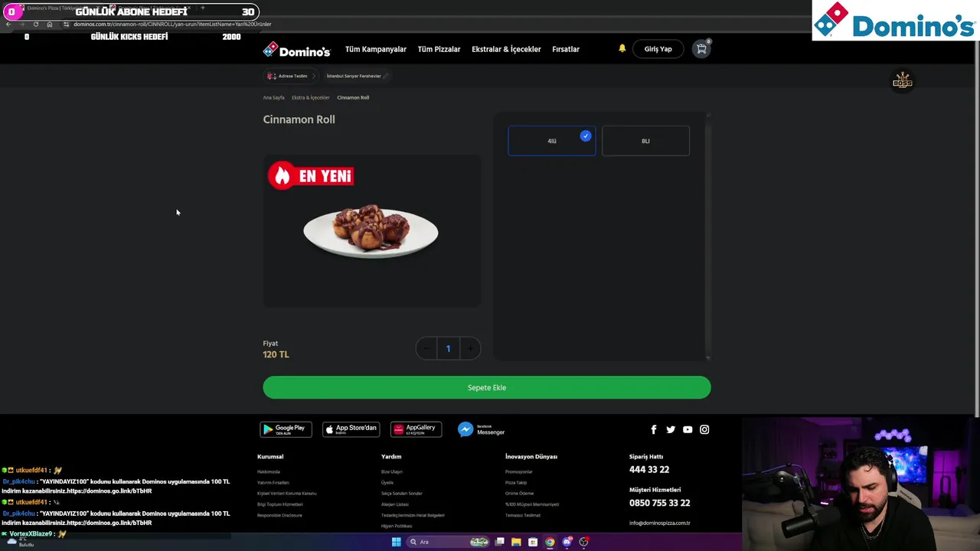The width and height of the screenshot is (980, 551).
Task: Click the Cinnamon Roll product image
Action: (371, 231)
